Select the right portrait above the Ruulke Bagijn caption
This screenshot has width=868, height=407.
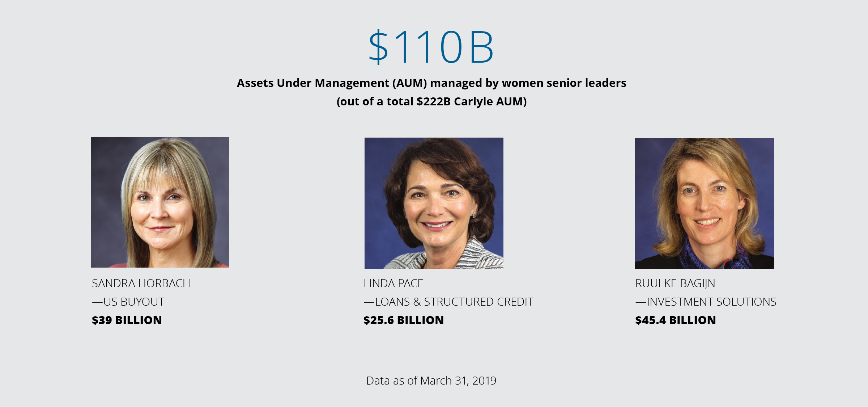tap(705, 204)
